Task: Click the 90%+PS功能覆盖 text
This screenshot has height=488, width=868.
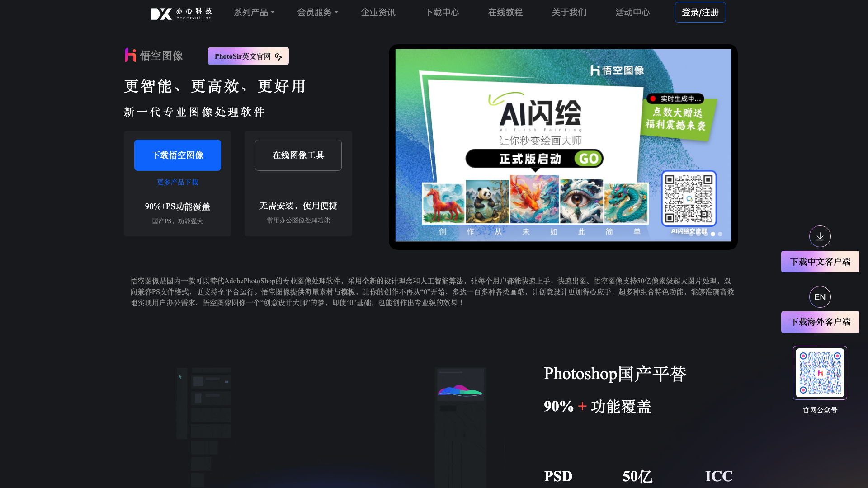Action: click(x=178, y=206)
